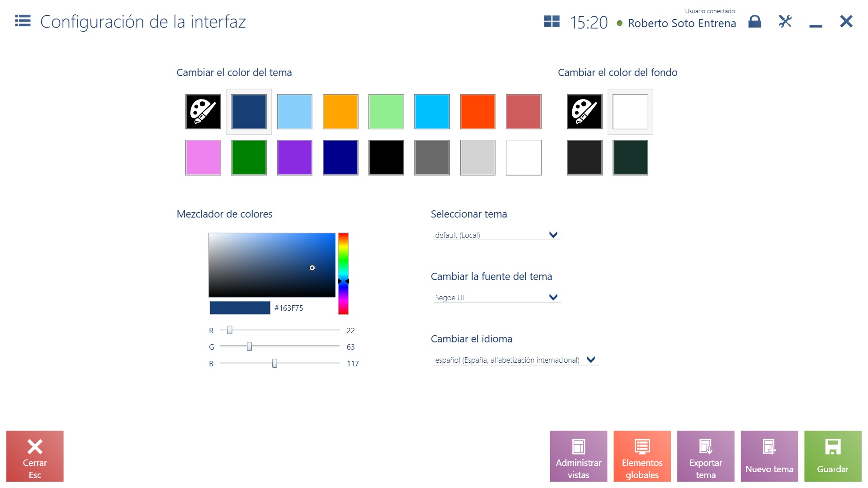Save settings with Guardar
Screen dimensions: 868x488
point(833,456)
